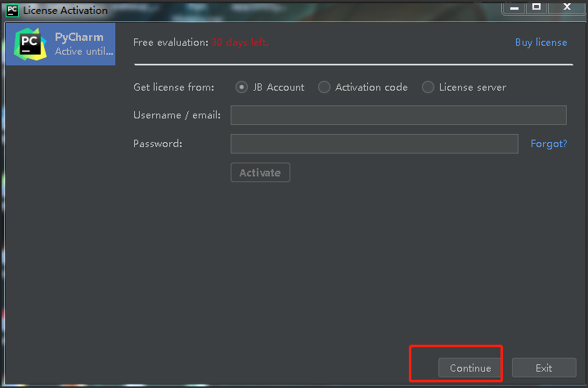Open the Forgot? password link
The image size is (588, 388).
[549, 144]
